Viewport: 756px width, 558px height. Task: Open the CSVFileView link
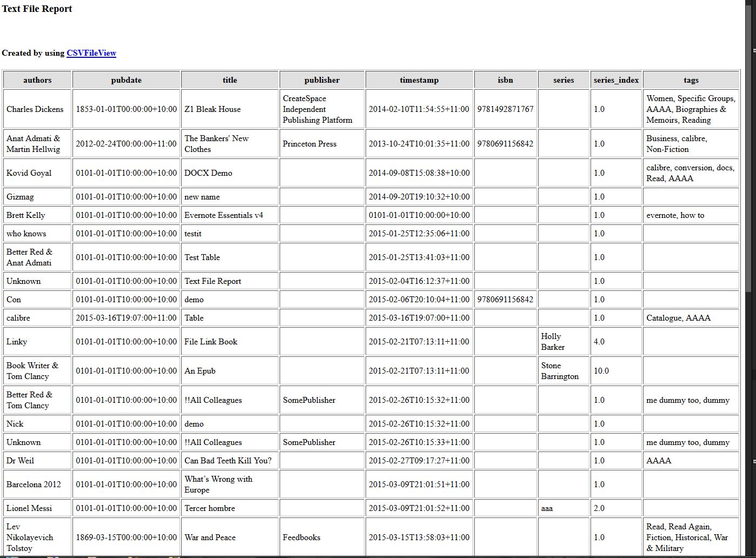91,53
